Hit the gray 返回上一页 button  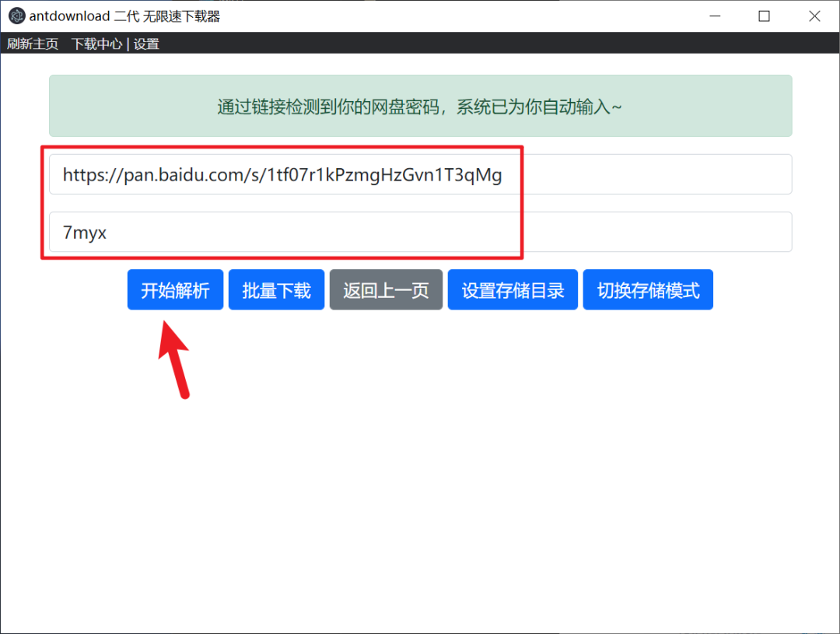(386, 290)
